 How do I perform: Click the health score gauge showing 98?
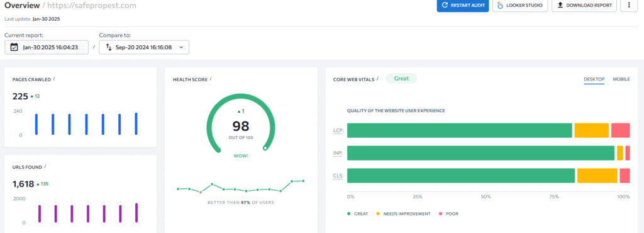[241, 123]
